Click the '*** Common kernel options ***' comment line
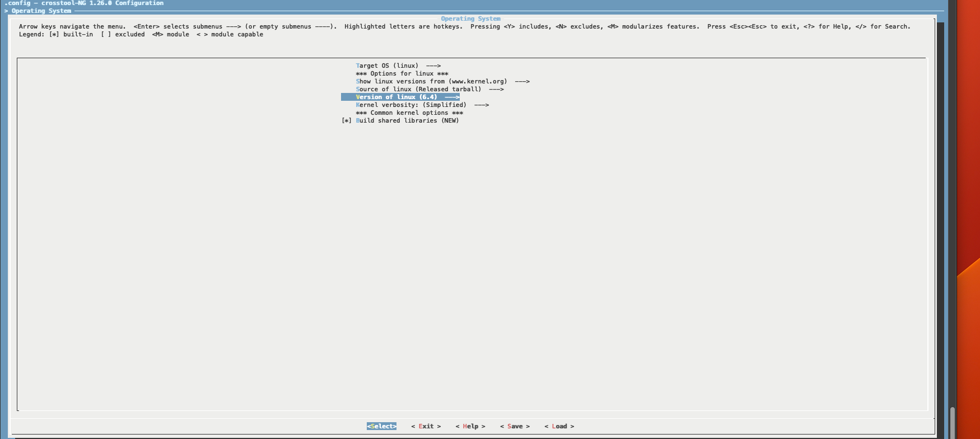Viewport: 980px width, 439px height. (x=409, y=113)
